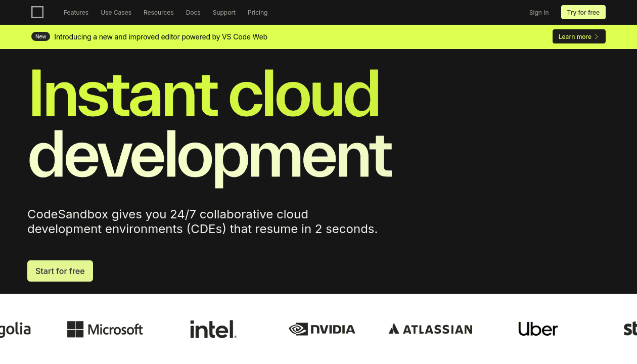The width and height of the screenshot is (637, 364).
Task: Click Learn more in the banner
Action: click(x=575, y=36)
